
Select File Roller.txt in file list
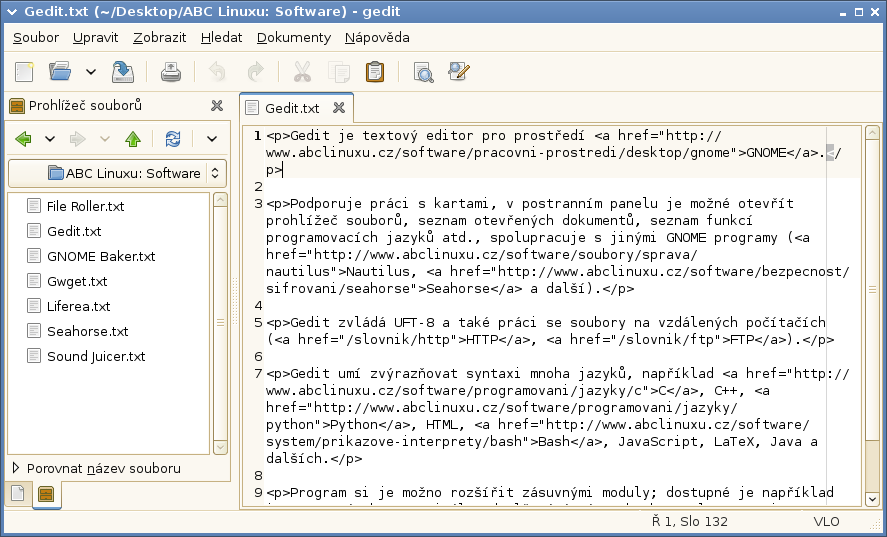point(85,207)
